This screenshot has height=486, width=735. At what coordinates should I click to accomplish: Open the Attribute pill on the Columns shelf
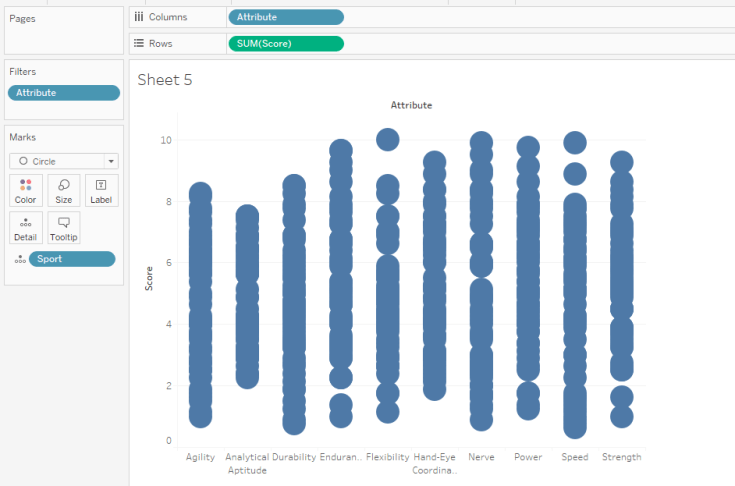[x=286, y=17]
